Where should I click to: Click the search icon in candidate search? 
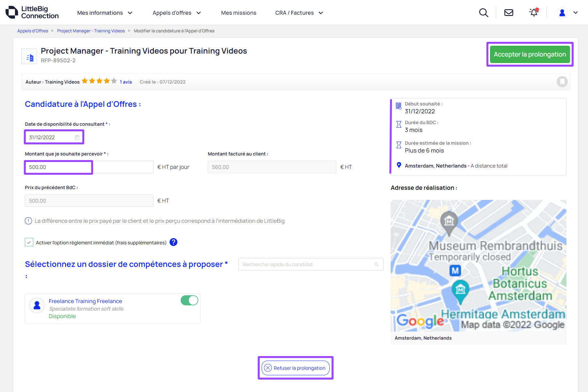377,264
